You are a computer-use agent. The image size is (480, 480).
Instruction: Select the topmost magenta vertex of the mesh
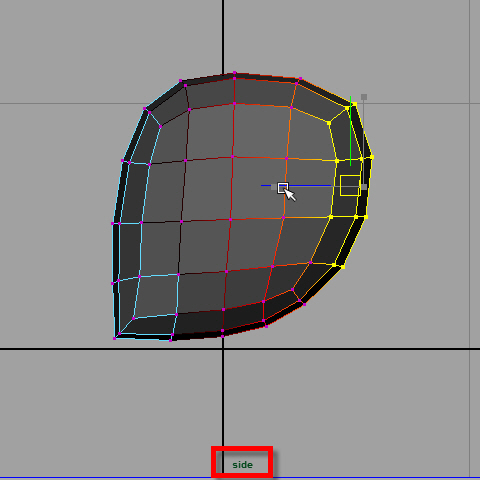pos(235,73)
